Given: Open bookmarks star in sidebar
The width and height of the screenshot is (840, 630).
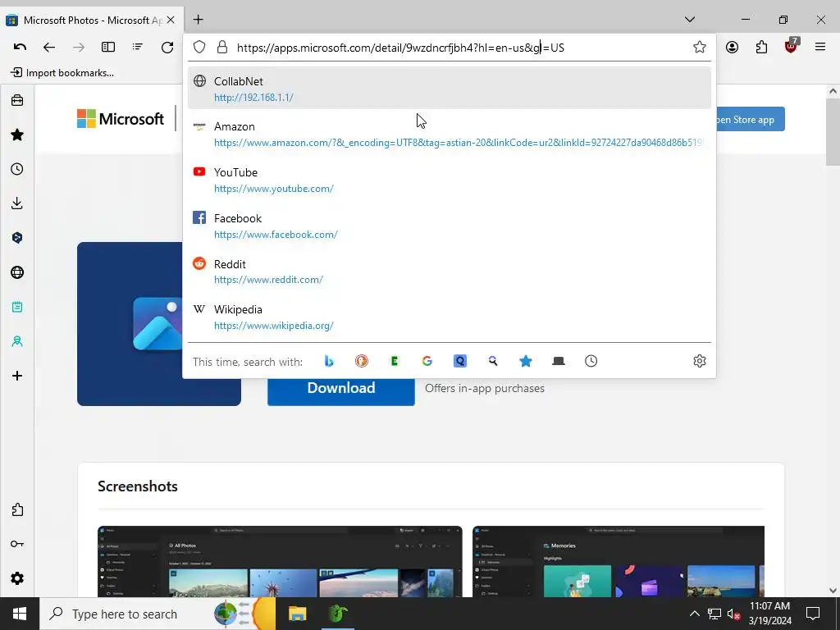Looking at the screenshot, I should pos(17,135).
